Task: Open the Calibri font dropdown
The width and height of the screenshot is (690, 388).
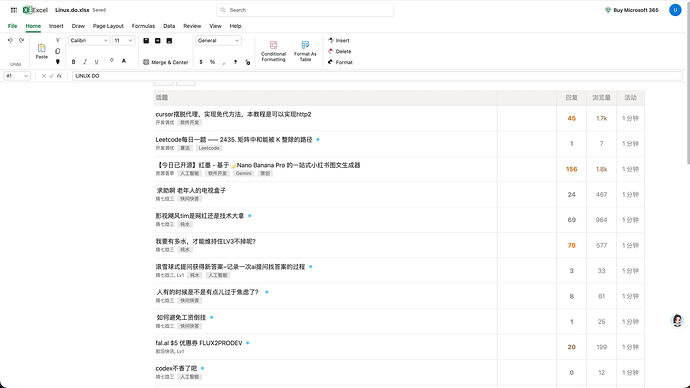Action: (88, 40)
